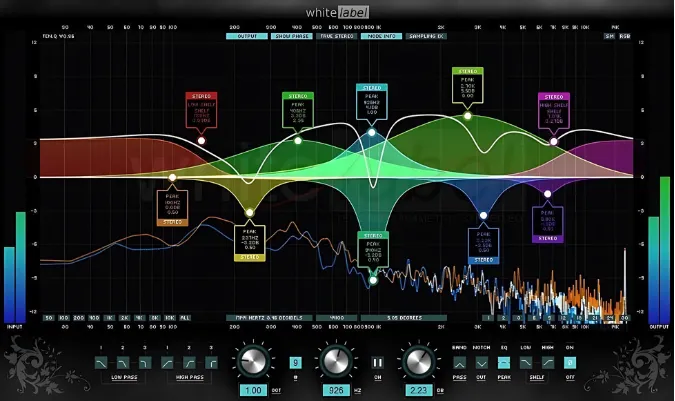Screen dimensions: 675x401
Task: Click the cyan 9 button beside Q knob
Action: tap(295, 363)
